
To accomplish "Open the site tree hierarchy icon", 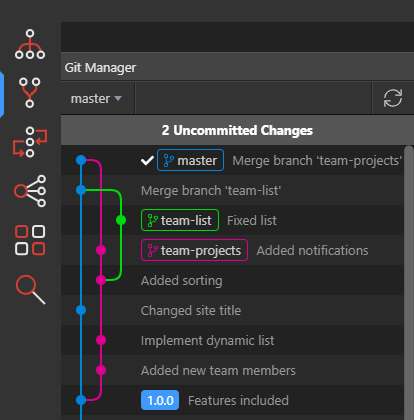I will pyautogui.click(x=30, y=44).
